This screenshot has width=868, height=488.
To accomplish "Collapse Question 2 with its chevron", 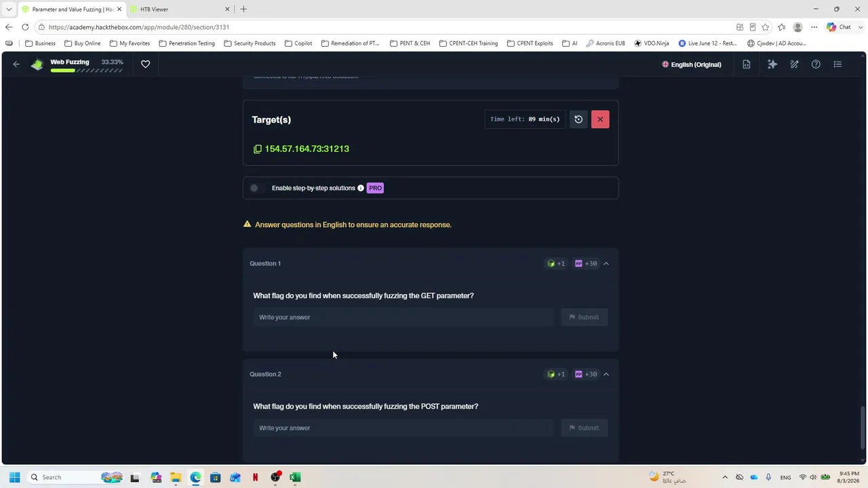I will pos(606,374).
